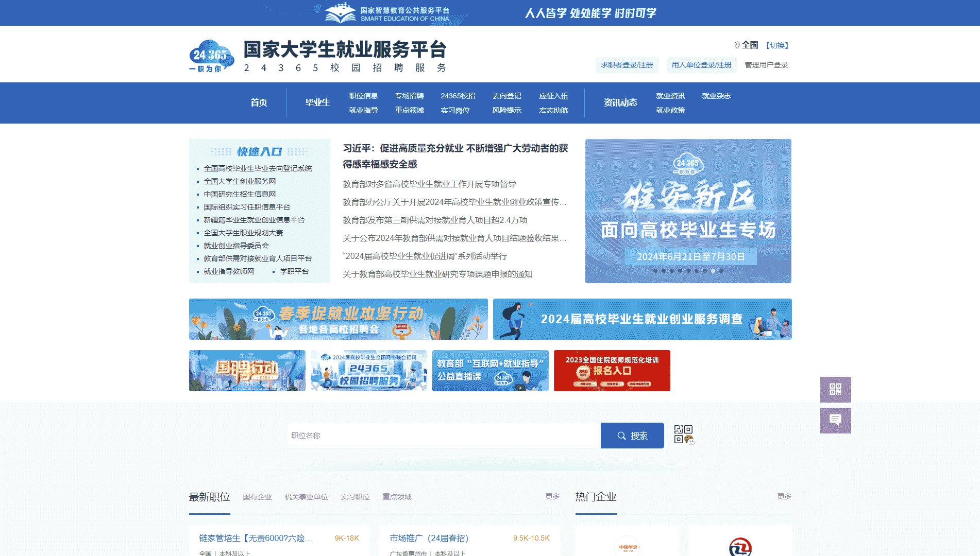Open the floating chat message side button
The image size is (980, 556).
coord(835,421)
